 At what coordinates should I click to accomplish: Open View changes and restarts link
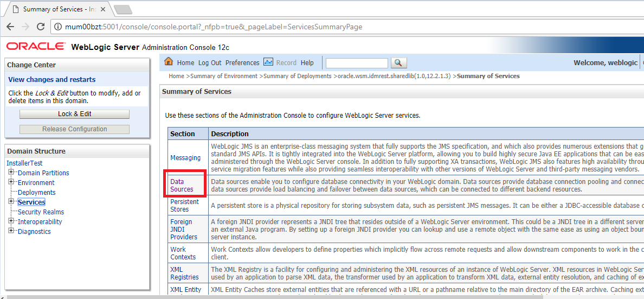[x=51, y=79]
